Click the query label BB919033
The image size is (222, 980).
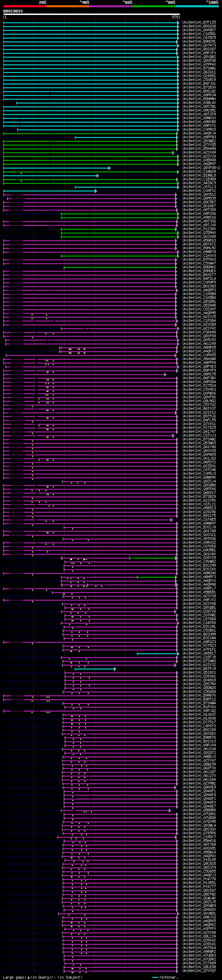[x=13, y=11]
